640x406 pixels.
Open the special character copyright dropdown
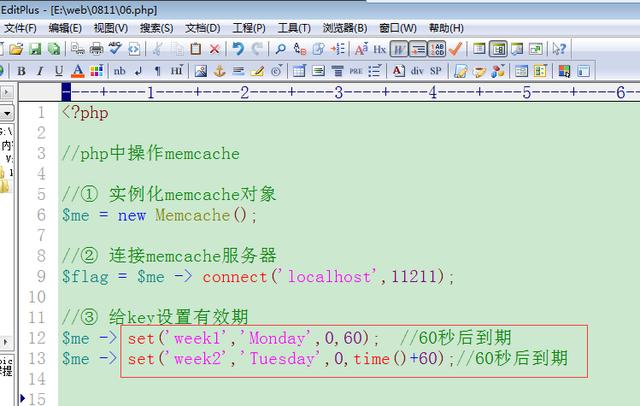(277, 71)
